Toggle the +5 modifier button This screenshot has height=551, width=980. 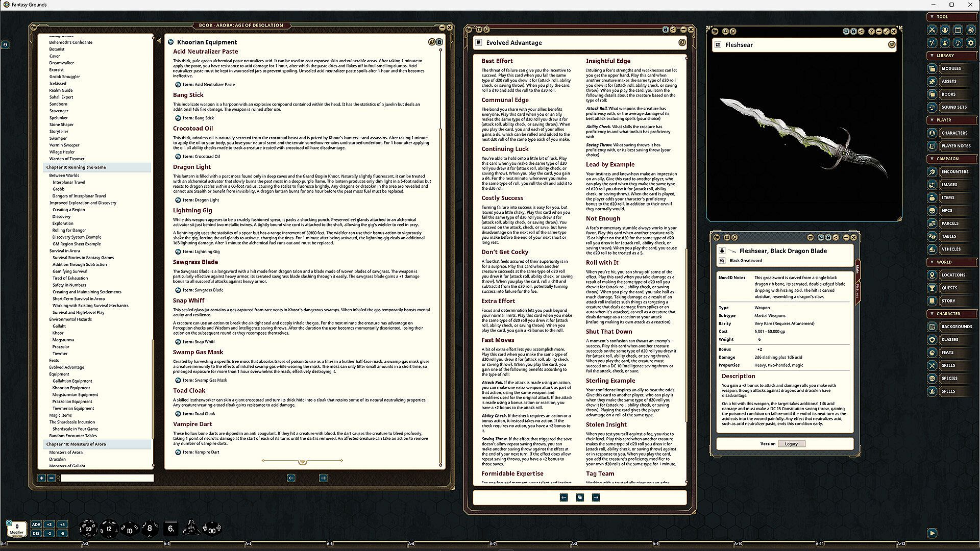[62, 524]
